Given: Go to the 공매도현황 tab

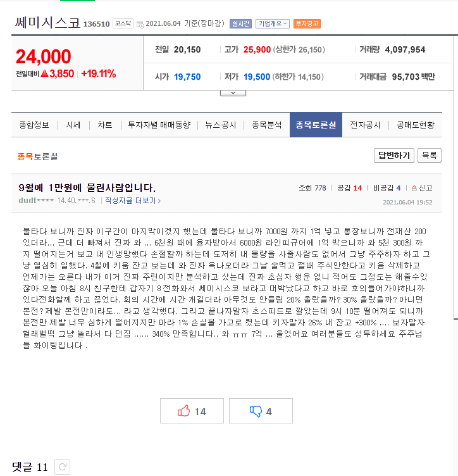Looking at the screenshot, I should tap(415, 125).
